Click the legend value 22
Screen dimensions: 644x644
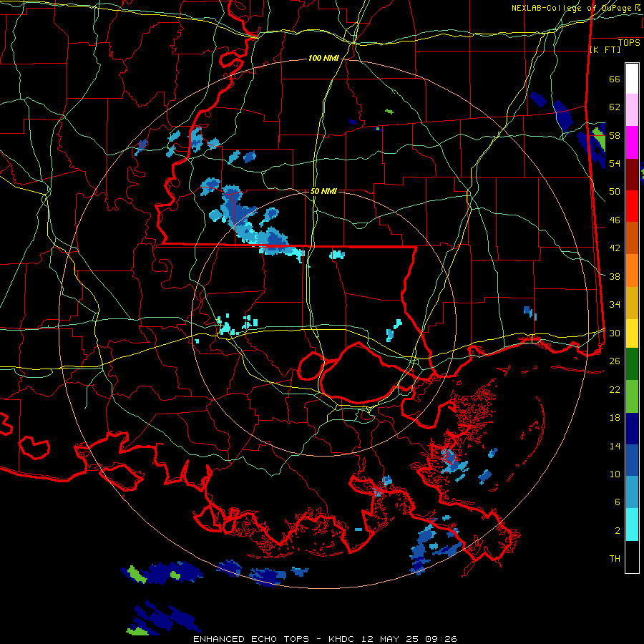[615, 389]
